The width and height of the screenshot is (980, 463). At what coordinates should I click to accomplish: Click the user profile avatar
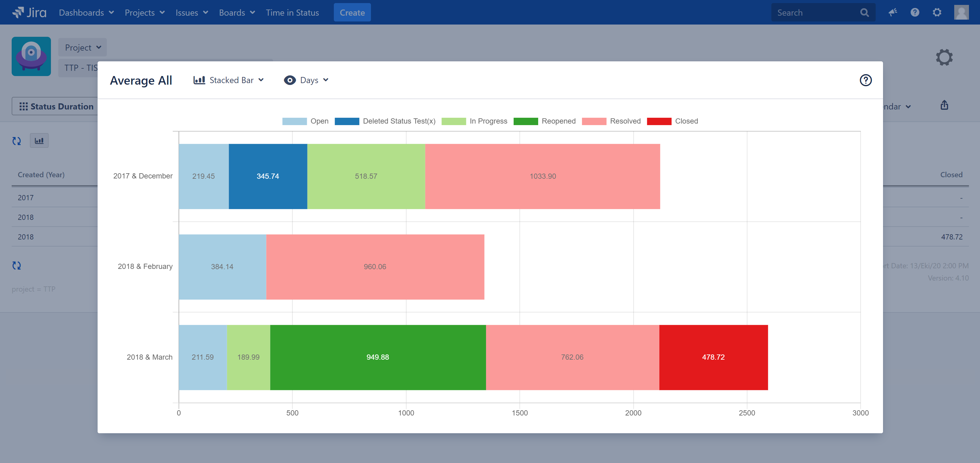[961, 13]
